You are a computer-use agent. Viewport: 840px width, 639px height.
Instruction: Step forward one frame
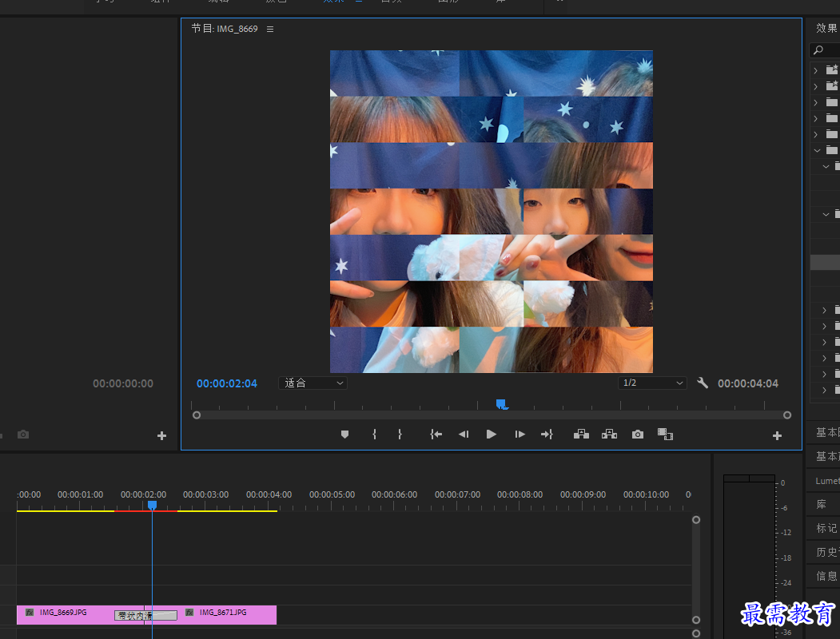(520, 434)
